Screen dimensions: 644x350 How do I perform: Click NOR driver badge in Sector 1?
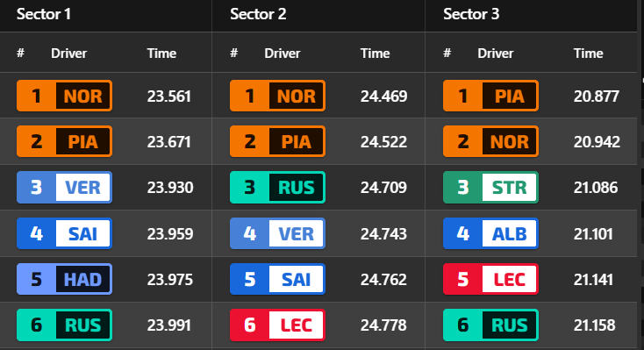64,96
